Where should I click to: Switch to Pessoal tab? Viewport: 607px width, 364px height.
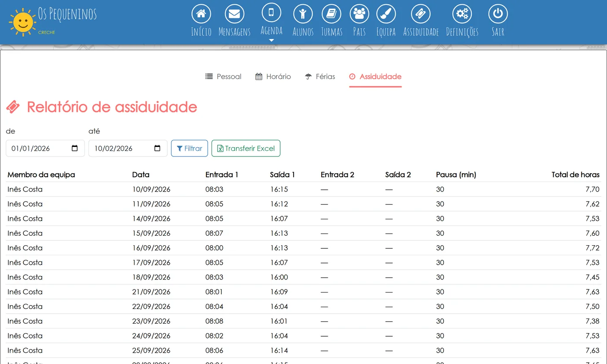(x=223, y=77)
